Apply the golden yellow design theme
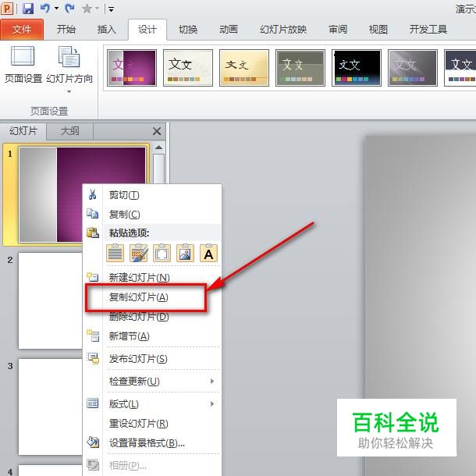 (244, 68)
